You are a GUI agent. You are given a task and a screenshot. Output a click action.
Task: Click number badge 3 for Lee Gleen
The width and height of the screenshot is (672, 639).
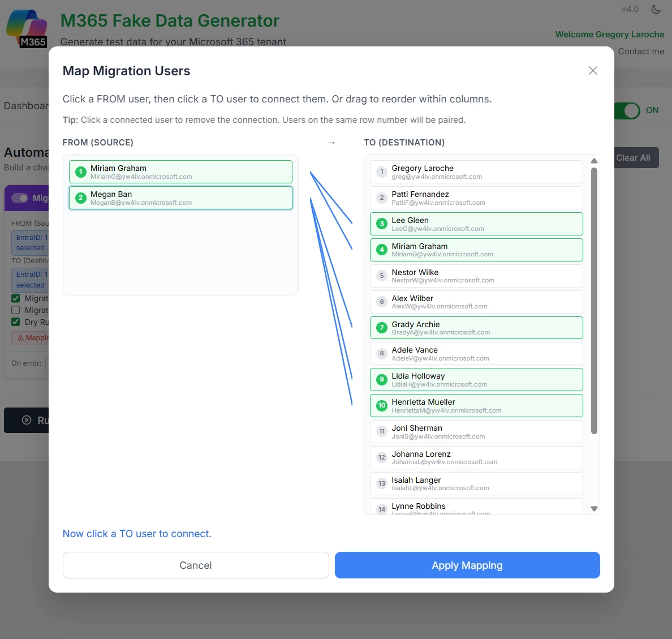(x=382, y=224)
